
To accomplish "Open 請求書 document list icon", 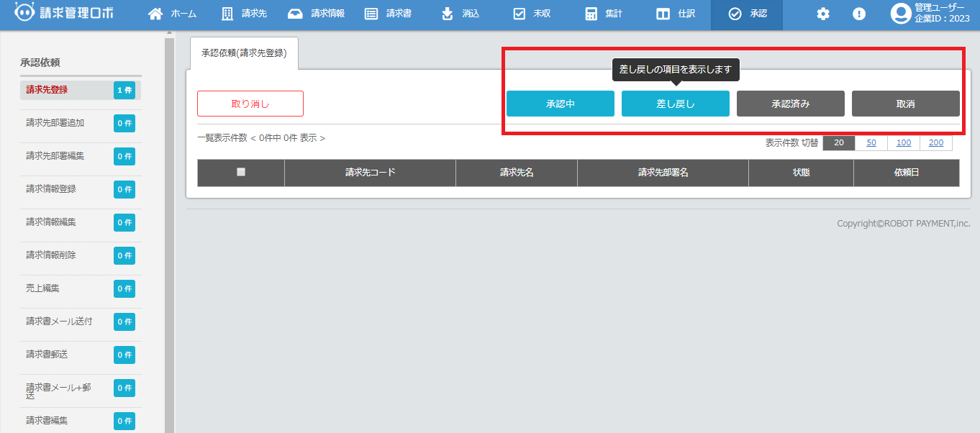I will click(x=371, y=14).
